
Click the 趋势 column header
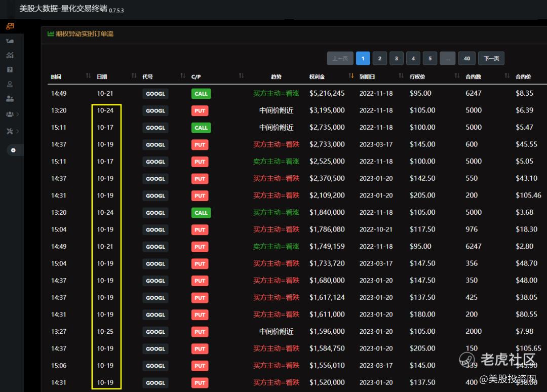(x=277, y=76)
